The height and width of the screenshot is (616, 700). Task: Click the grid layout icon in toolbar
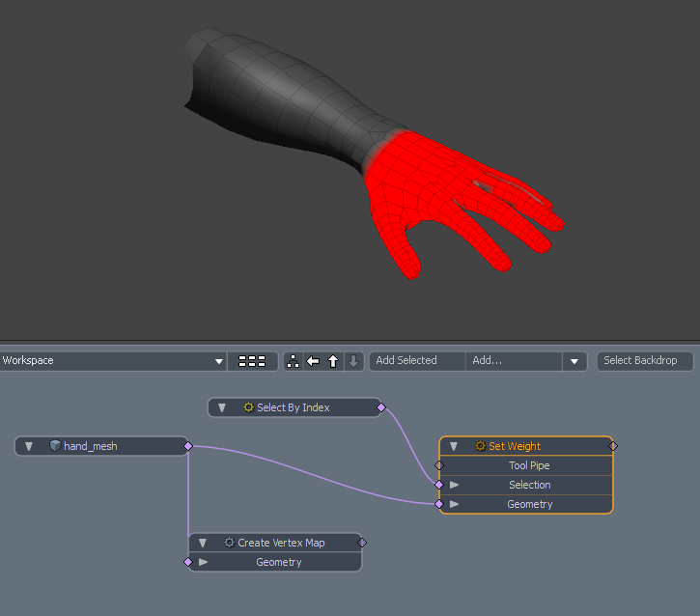tap(251, 361)
